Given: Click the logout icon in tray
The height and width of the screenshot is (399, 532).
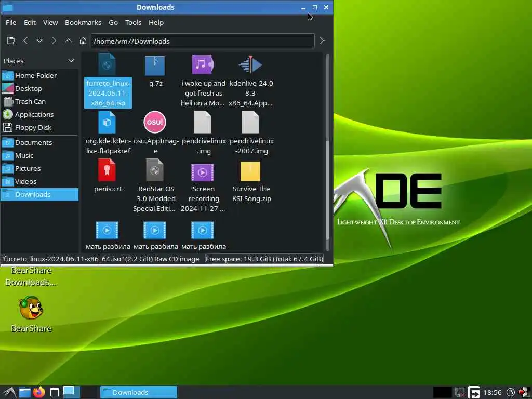Looking at the screenshot, I should click(524, 392).
